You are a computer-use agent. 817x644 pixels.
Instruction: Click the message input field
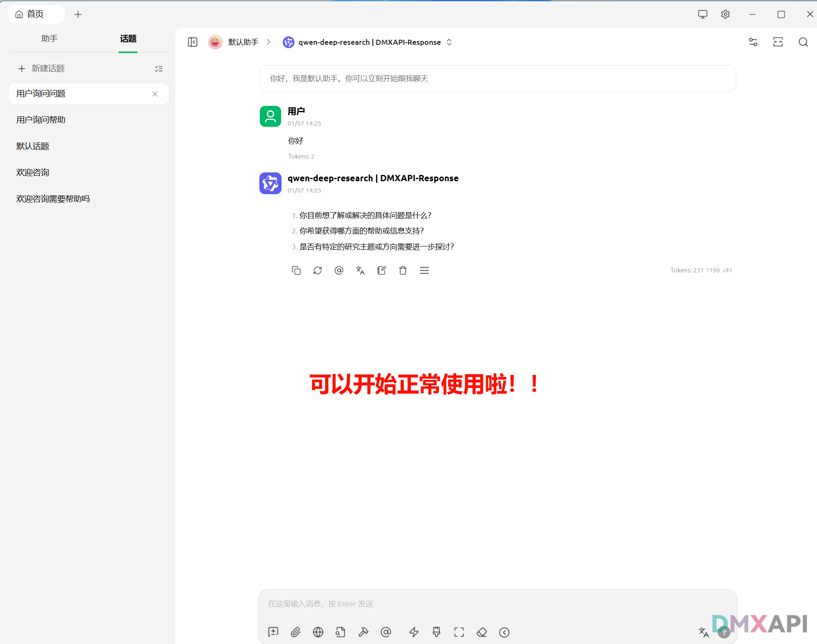pyautogui.click(x=497, y=603)
